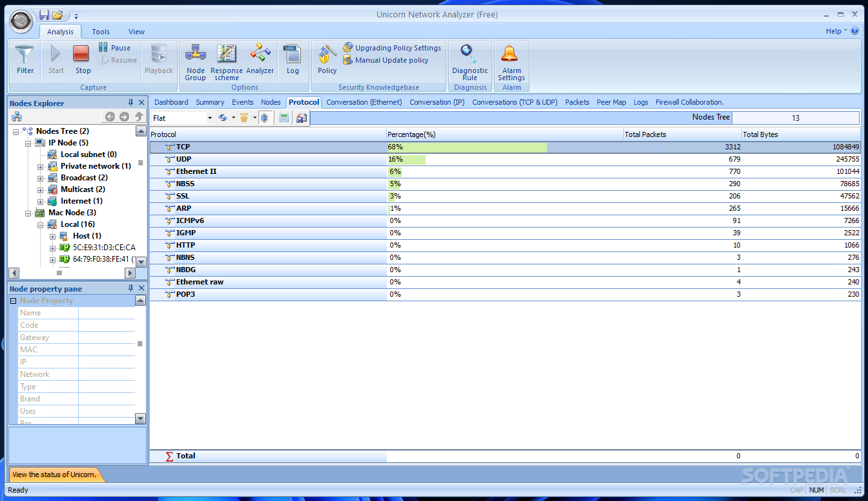Click the back arrow in Nodes Explorer
Image resolution: width=868 pixels, height=501 pixels.
(x=110, y=117)
